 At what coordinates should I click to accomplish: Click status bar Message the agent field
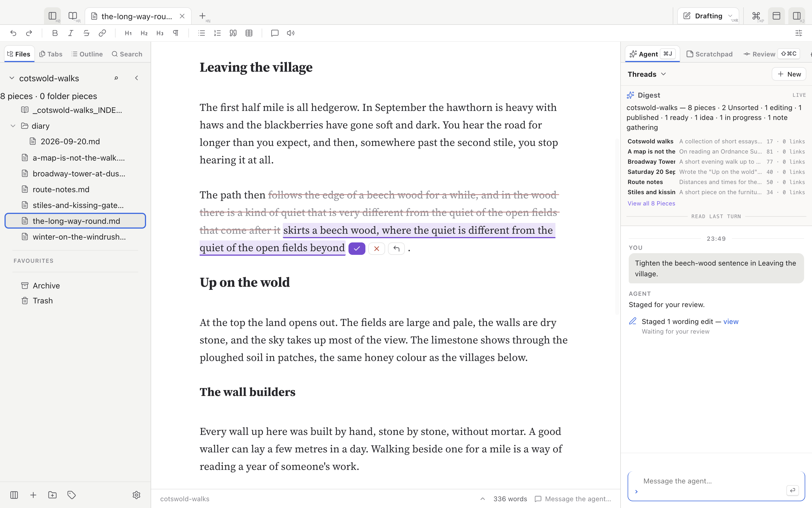pyautogui.click(x=573, y=499)
